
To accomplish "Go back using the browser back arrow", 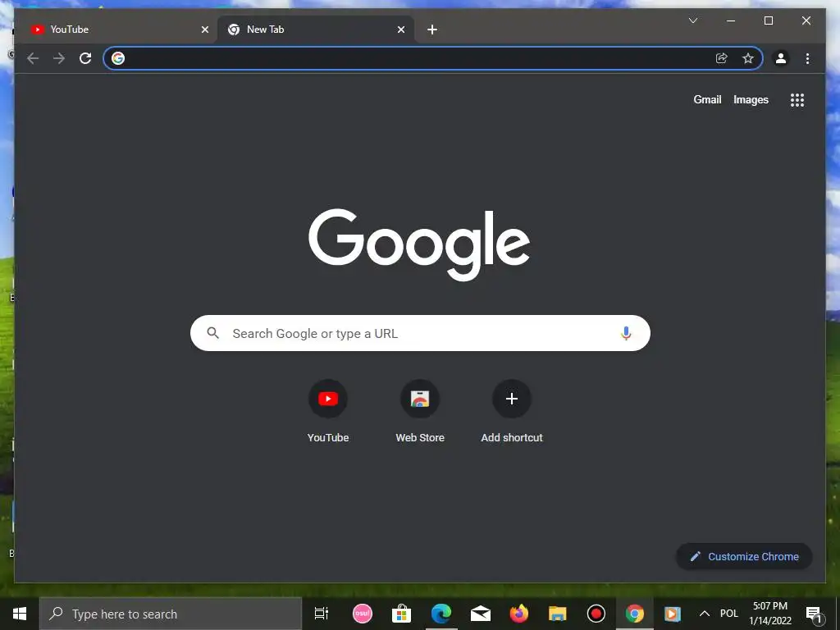I will point(33,58).
